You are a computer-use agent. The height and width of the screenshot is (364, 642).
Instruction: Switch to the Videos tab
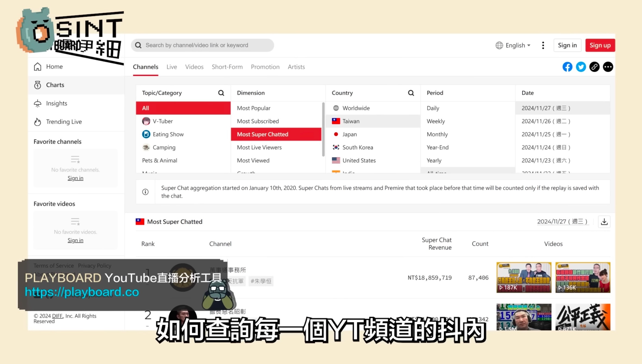(x=194, y=67)
